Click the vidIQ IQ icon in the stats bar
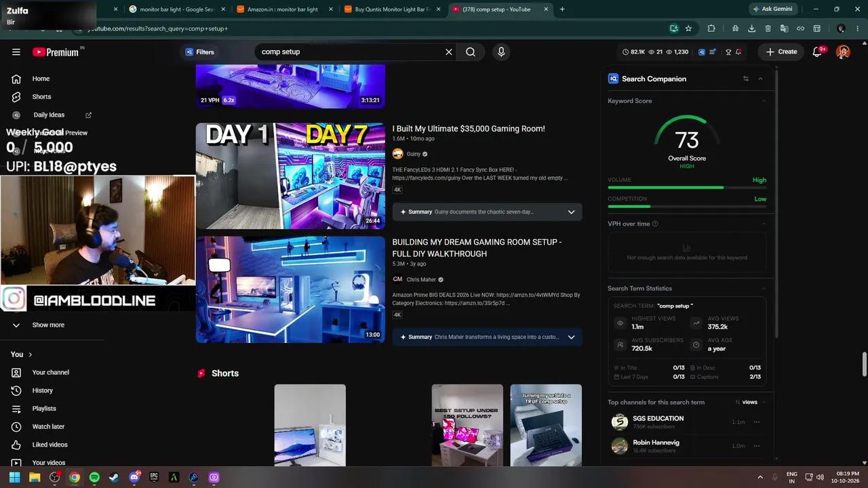Image resolution: width=868 pixels, height=488 pixels. (702, 52)
